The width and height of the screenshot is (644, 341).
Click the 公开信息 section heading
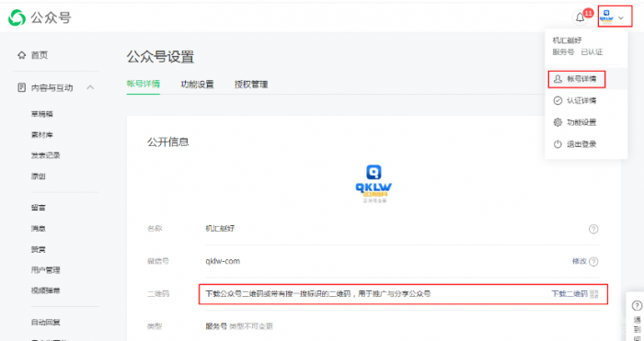(168, 142)
